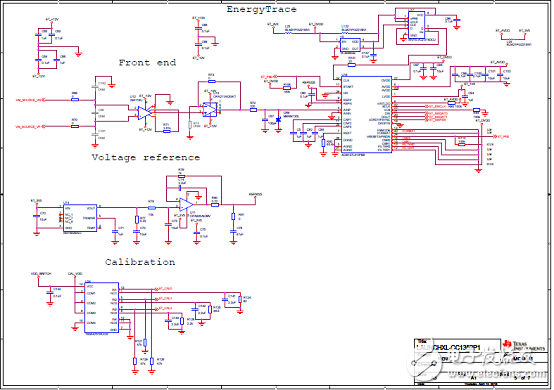
Task: Click the ET_IRQ output port label
Action: 501,136
